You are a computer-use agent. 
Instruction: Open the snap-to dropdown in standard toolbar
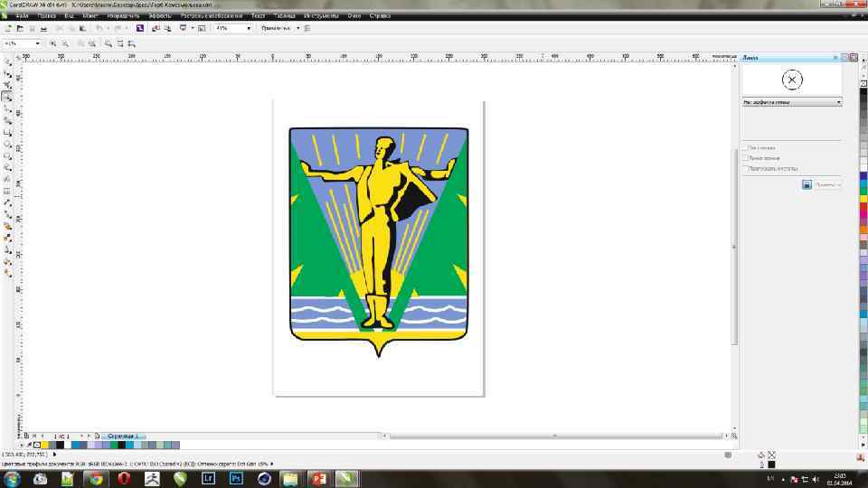pyautogui.click(x=297, y=28)
